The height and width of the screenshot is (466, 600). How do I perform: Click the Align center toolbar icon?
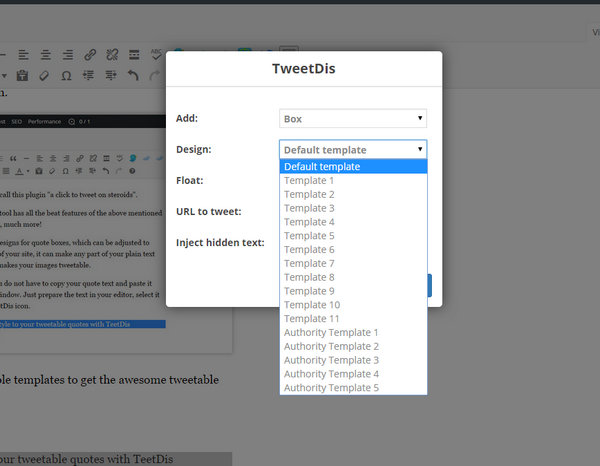click(46, 55)
